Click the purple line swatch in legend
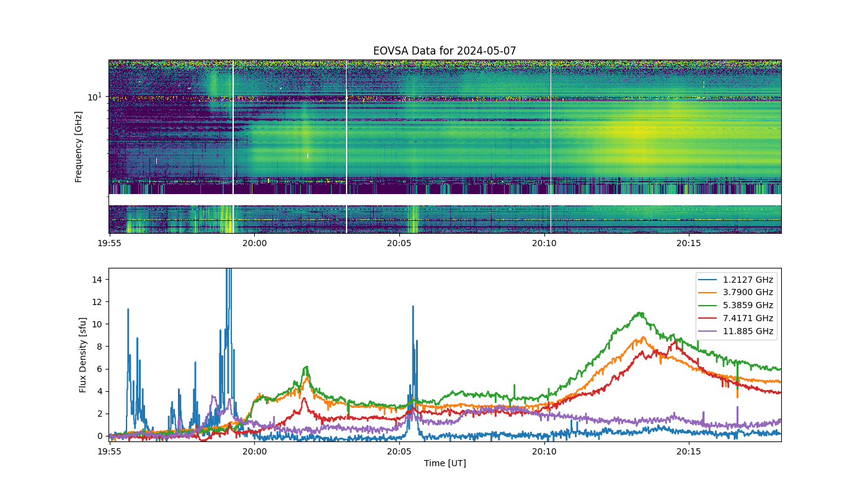The height and width of the screenshot is (496, 868). click(x=707, y=332)
